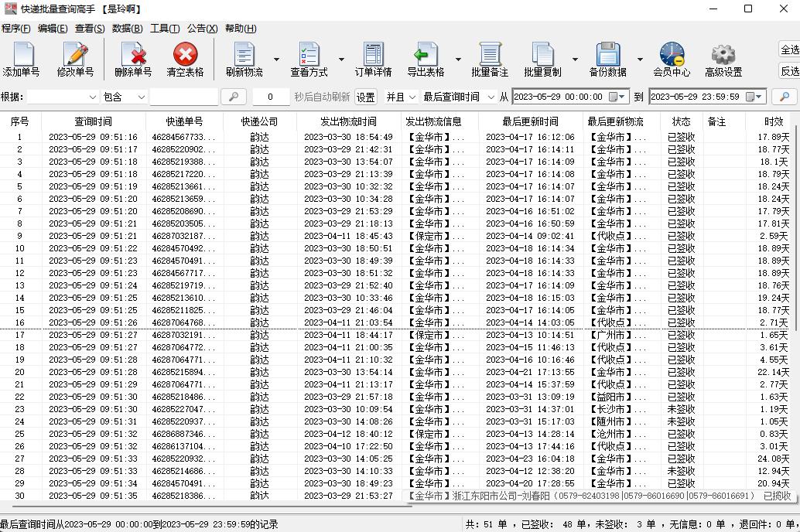
Task: Click 未签收 status in row 23
Action: 681,409
